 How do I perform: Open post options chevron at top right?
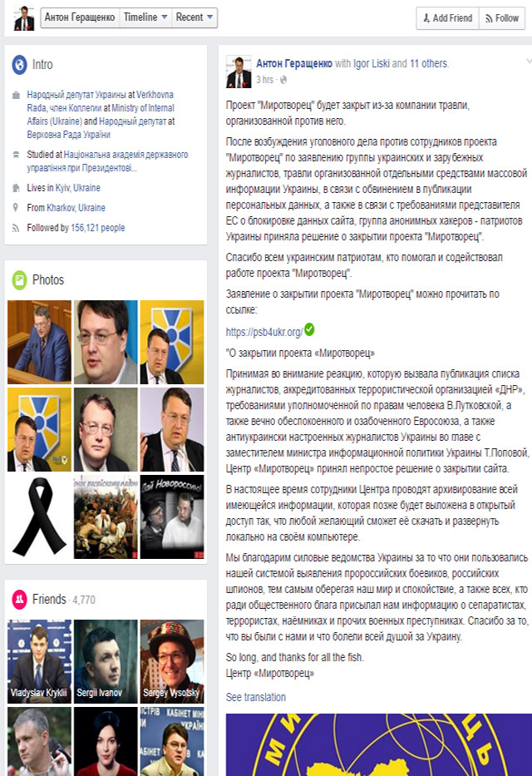click(529, 62)
